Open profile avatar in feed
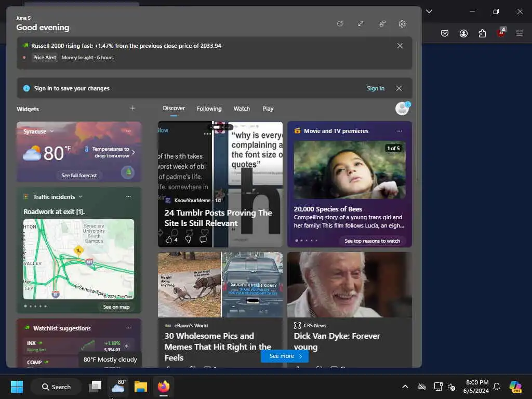This screenshot has width=532, height=399. 403,109
